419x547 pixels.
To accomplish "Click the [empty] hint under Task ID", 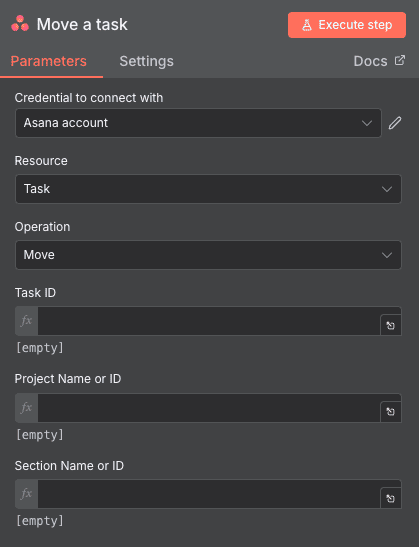I will (40, 348).
